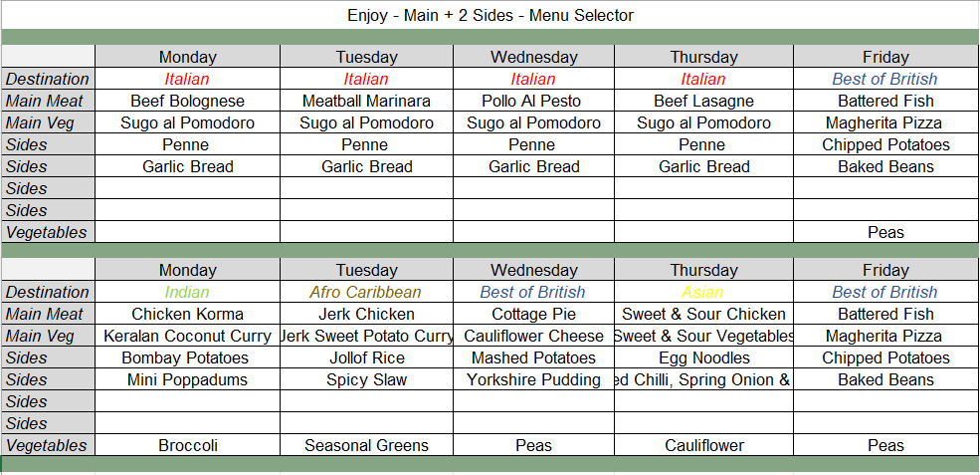
Task: Select the Cottage Pie cell
Action: tap(533, 314)
